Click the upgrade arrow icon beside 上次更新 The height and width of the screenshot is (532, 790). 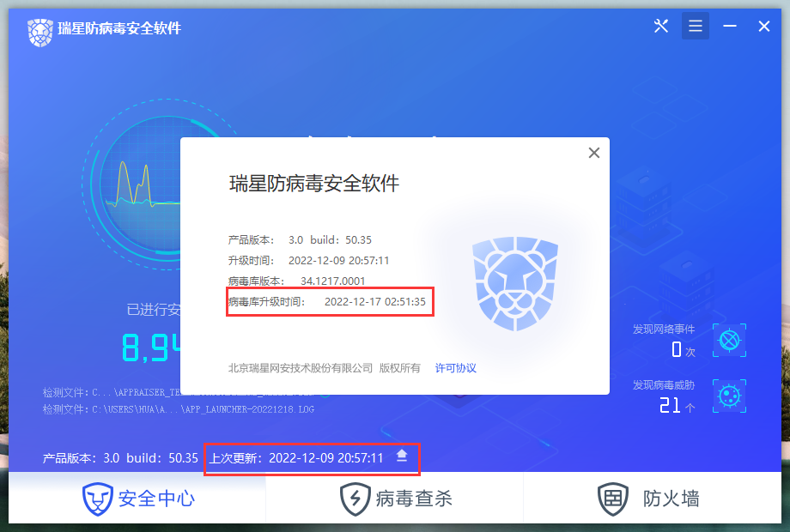[x=402, y=456]
